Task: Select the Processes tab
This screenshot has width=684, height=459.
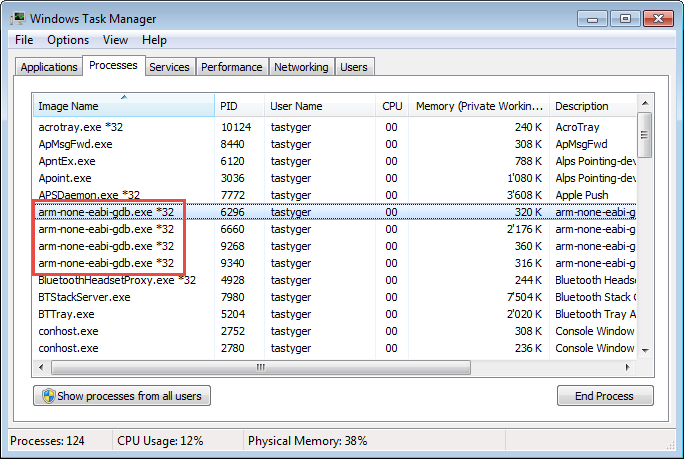Action: pyautogui.click(x=113, y=65)
